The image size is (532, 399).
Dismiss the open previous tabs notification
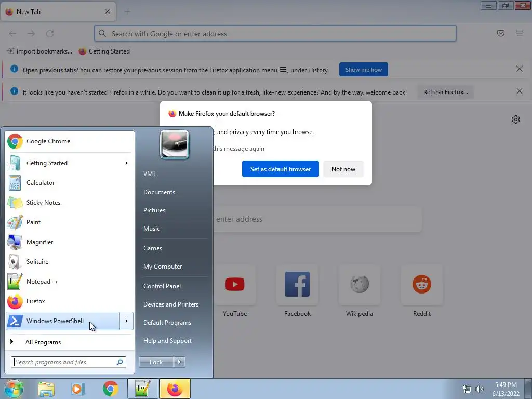pyautogui.click(x=520, y=69)
